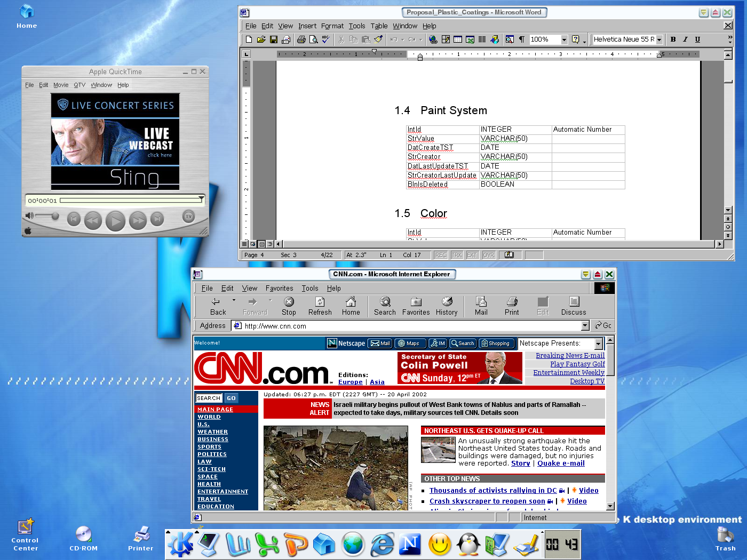This screenshot has height=560, width=747.
Task: Click the WEATHER link in CNN sidebar
Action: (212, 432)
